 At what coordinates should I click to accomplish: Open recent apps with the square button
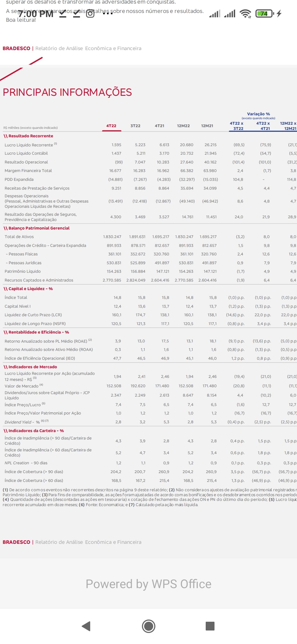210,626
